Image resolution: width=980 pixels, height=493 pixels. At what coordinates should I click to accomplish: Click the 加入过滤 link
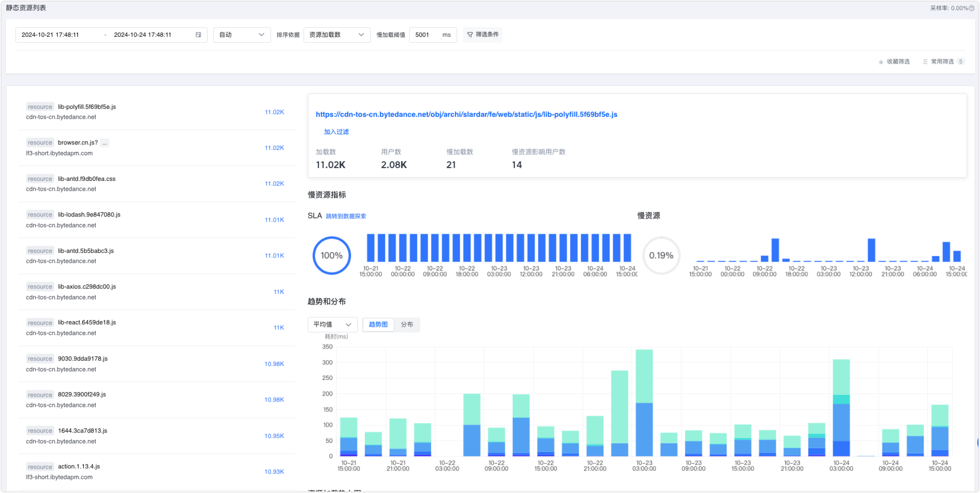point(336,132)
